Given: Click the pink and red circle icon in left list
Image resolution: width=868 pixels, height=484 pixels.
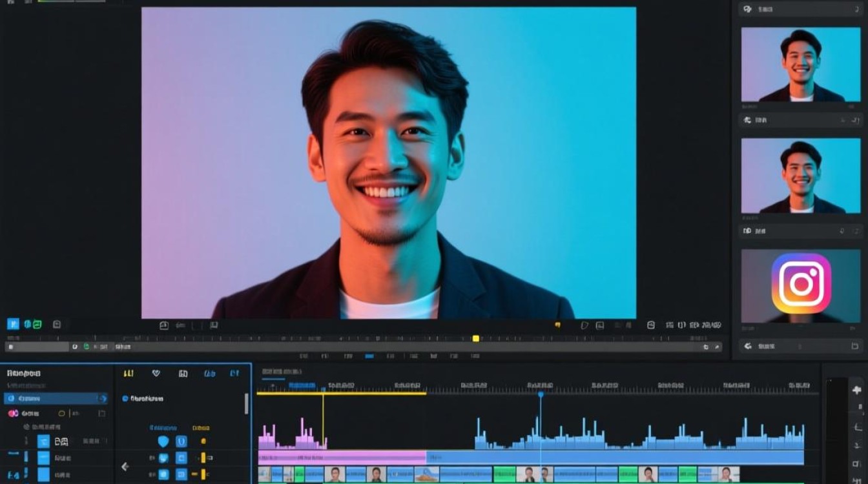Looking at the screenshot, I should click(x=13, y=413).
